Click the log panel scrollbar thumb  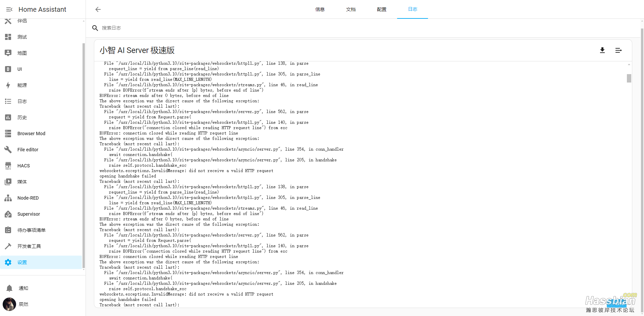629,78
